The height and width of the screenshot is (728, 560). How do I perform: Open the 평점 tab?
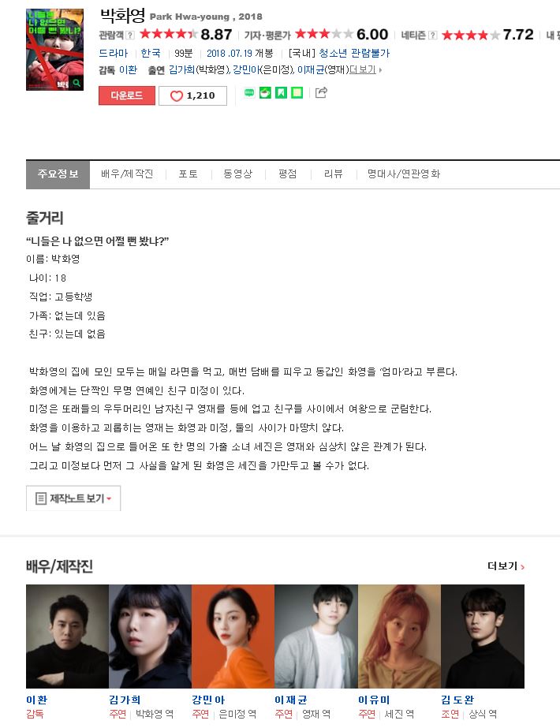click(287, 174)
